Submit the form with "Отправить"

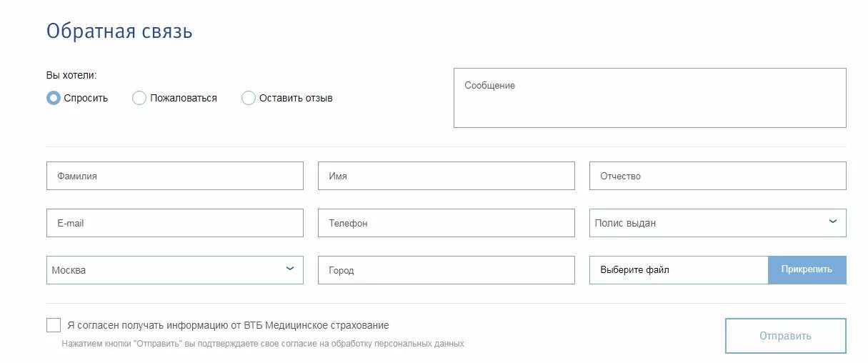point(786,336)
